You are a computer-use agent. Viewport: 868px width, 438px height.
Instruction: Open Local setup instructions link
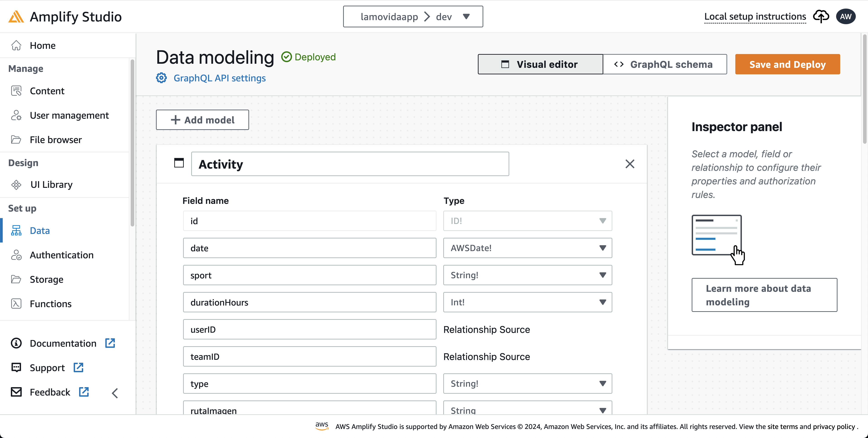[x=755, y=16]
